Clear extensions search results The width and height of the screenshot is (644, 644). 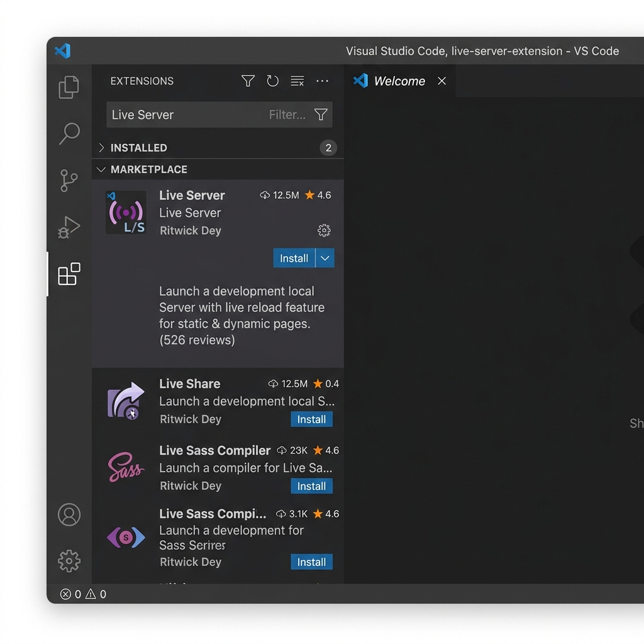[x=297, y=81]
